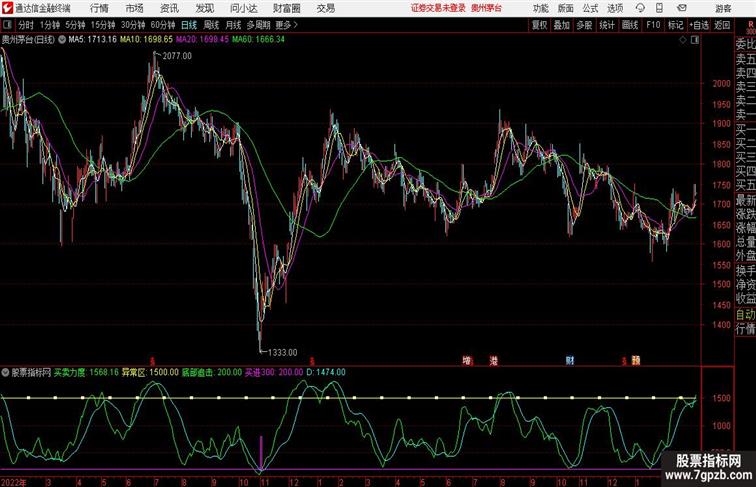Switch to 15分钟 period tab
756x487 pixels.
(x=103, y=25)
